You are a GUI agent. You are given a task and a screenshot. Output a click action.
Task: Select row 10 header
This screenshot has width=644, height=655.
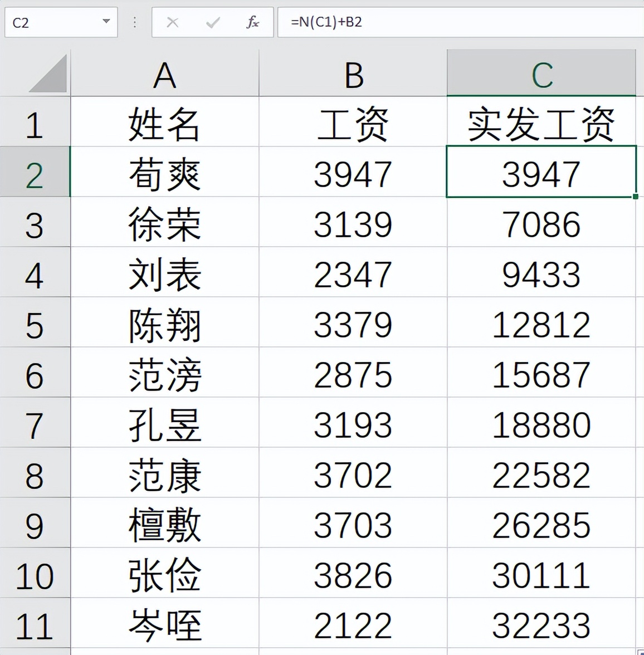click(35, 573)
